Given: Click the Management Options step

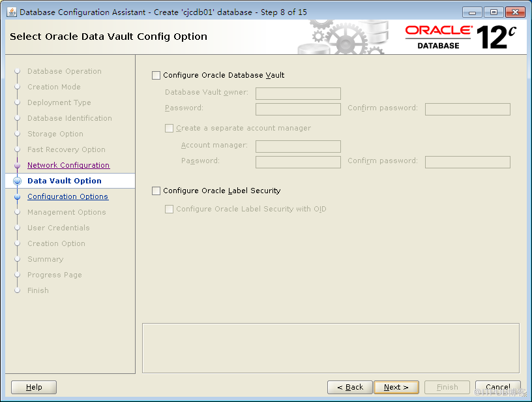Looking at the screenshot, I should [x=66, y=212].
